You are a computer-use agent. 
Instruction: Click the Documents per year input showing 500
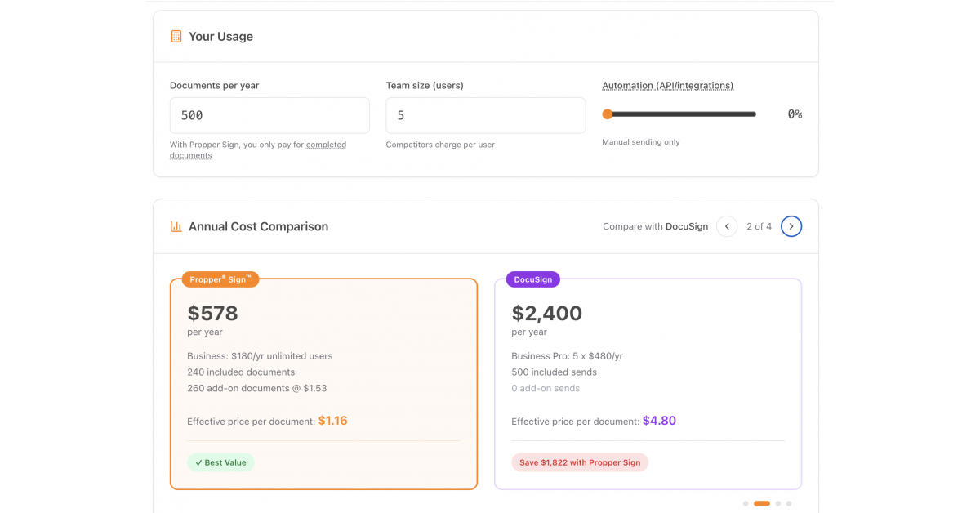(269, 115)
